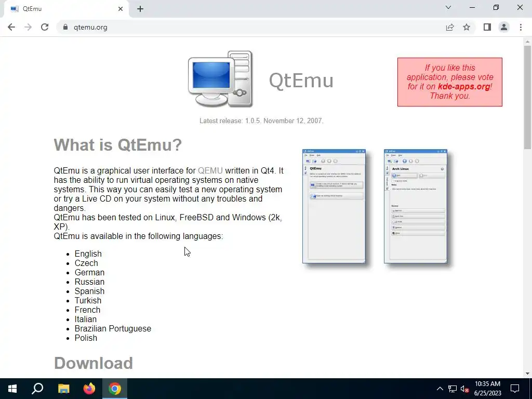
Task: Click 'Polish' in the language list
Action: pyautogui.click(x=86, y=338)
